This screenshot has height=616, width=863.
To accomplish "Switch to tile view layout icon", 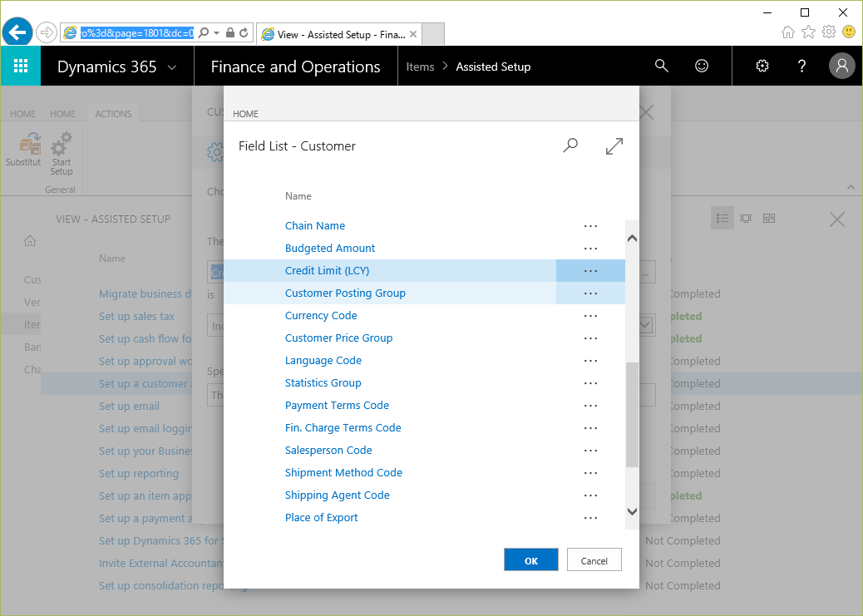I will coord(769,219).
